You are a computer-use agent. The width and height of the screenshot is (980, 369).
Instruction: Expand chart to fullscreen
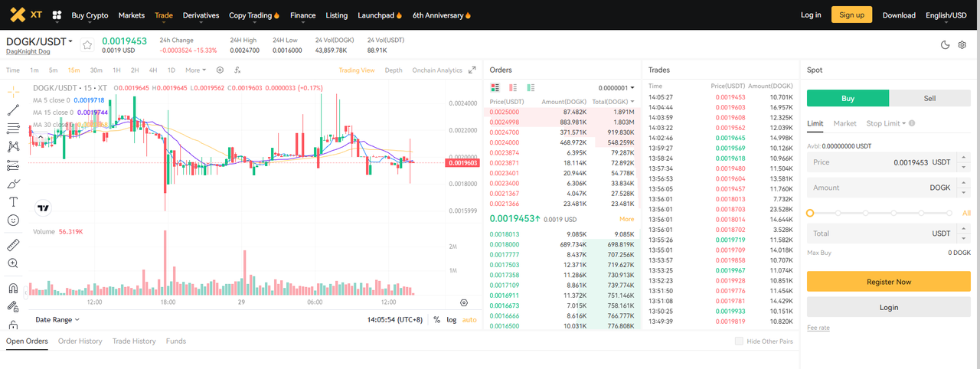pyautogui.click(x=472, y=70)
